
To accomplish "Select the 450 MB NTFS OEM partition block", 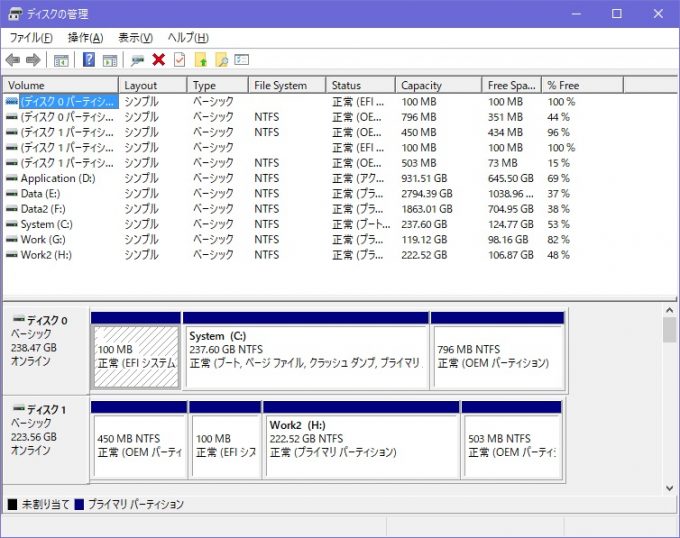I will [139, 440].
